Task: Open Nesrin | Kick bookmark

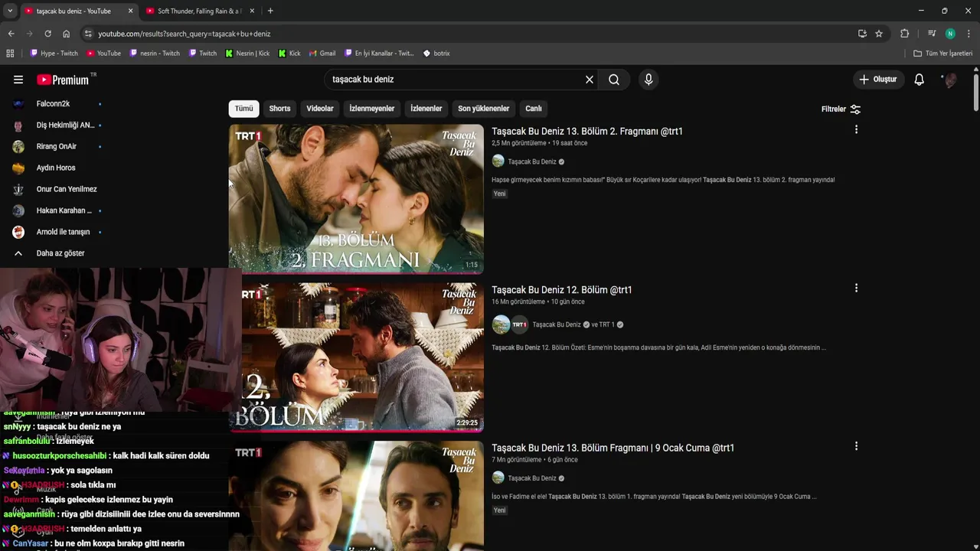Action: (247, 54)
